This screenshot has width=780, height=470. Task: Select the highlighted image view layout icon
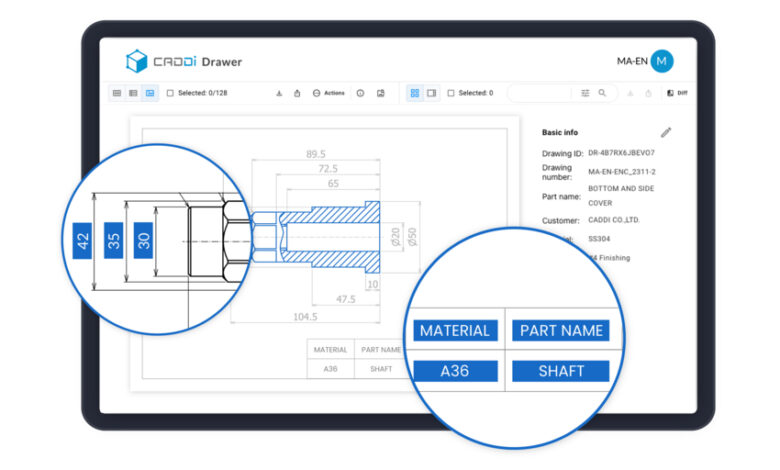[150, 93]
